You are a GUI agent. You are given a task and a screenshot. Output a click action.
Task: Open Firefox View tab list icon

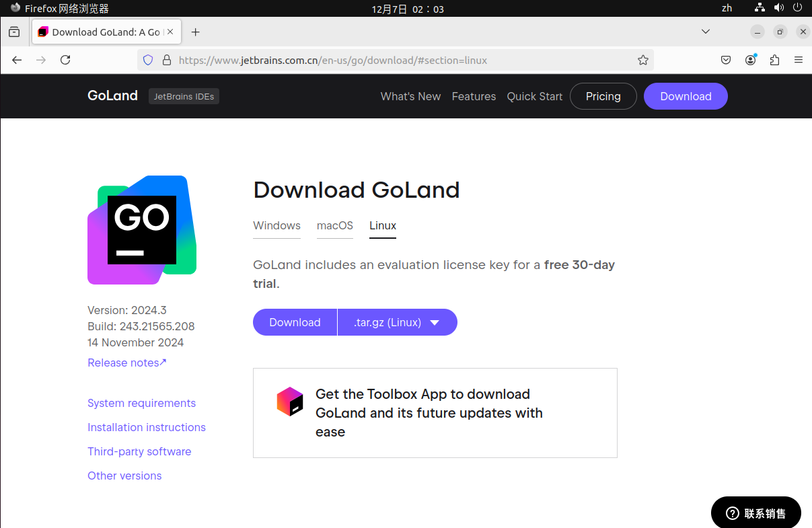[14, 32]
